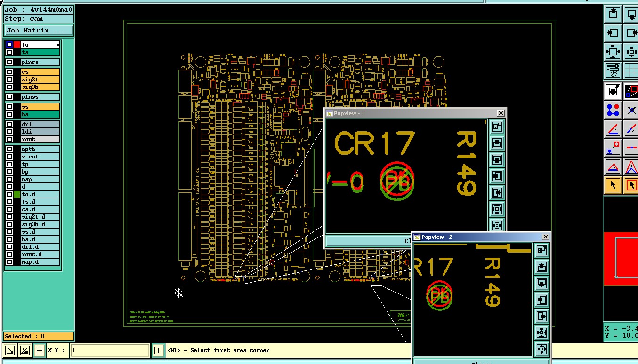Click the pan left arrow icon in main toolbar
Image resolution: width=638 pixels, height=364 pixels.
[613, 33]
